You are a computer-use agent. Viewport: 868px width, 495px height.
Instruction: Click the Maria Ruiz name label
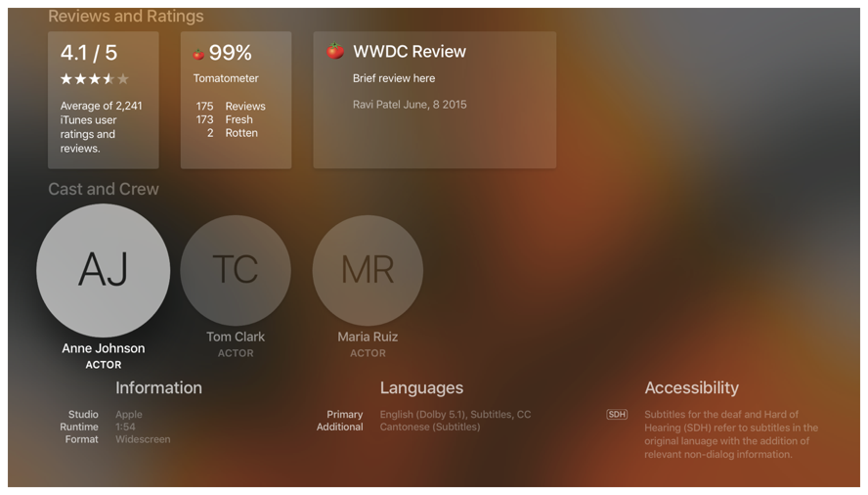[368, 337]
